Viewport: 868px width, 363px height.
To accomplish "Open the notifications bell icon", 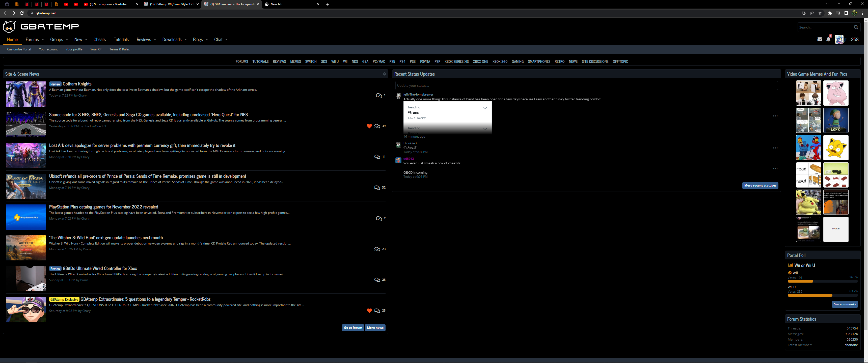I will coord(828,39).
